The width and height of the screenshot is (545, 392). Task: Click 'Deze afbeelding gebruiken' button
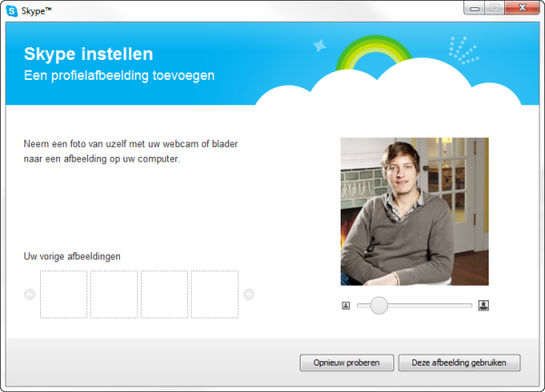[x=459, y=362]
